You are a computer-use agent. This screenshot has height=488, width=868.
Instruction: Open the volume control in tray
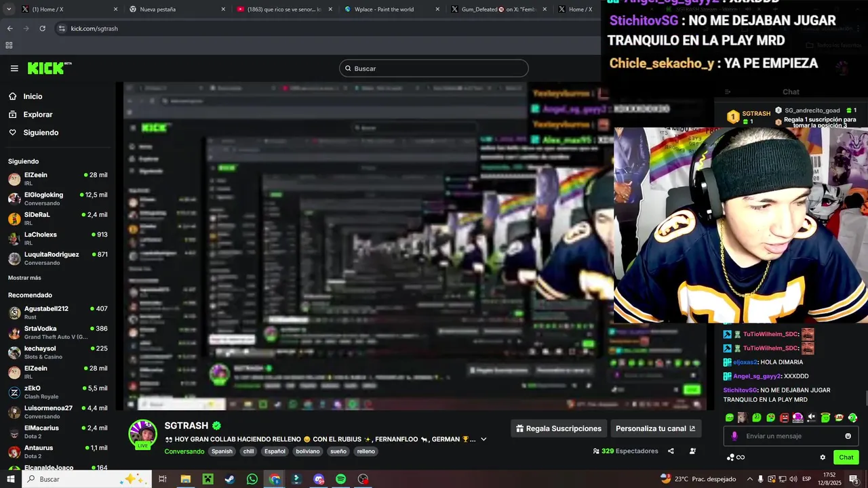[793, 479]
